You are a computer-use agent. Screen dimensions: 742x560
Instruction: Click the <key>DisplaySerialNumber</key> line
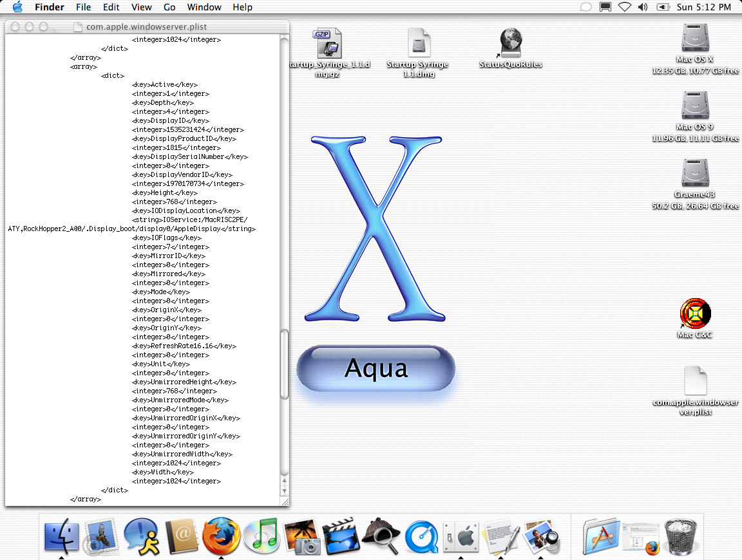tap(190, 156)
